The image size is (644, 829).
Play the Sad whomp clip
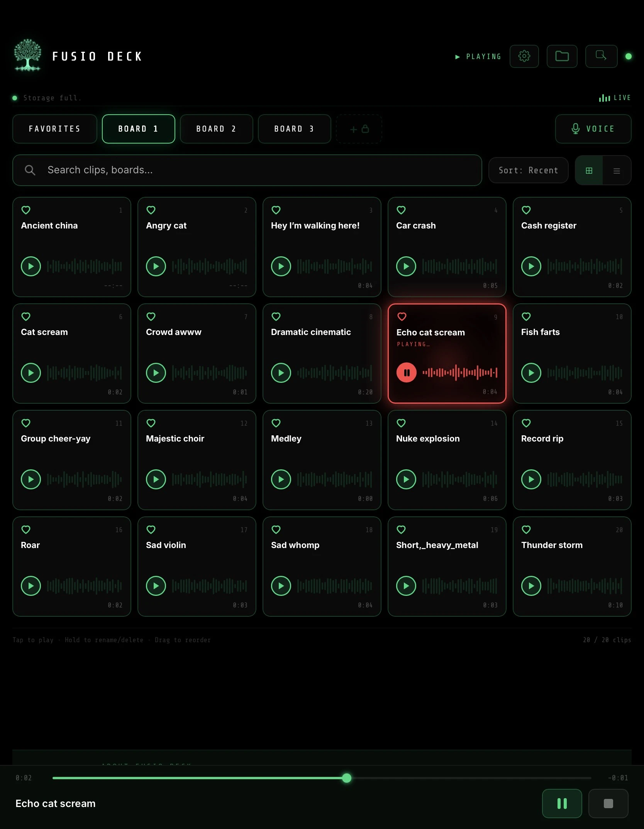pyautogui.click(x=281, y=586)
